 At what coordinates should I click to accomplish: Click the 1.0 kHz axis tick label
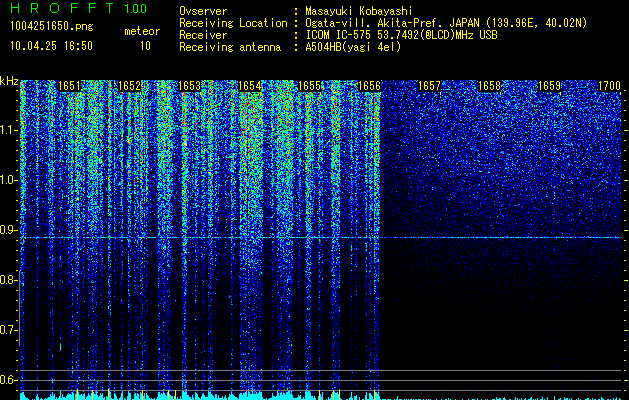(x=8, y=181)
